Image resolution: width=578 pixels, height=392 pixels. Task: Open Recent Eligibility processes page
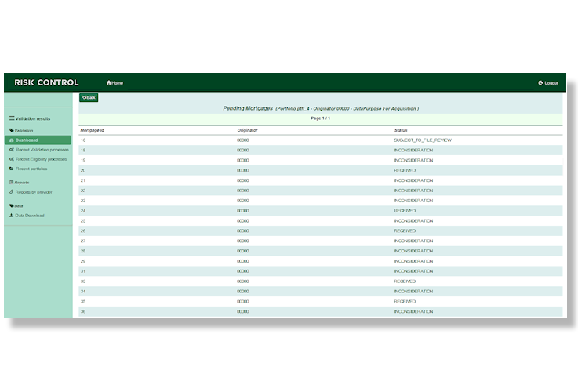pos(42,159)
